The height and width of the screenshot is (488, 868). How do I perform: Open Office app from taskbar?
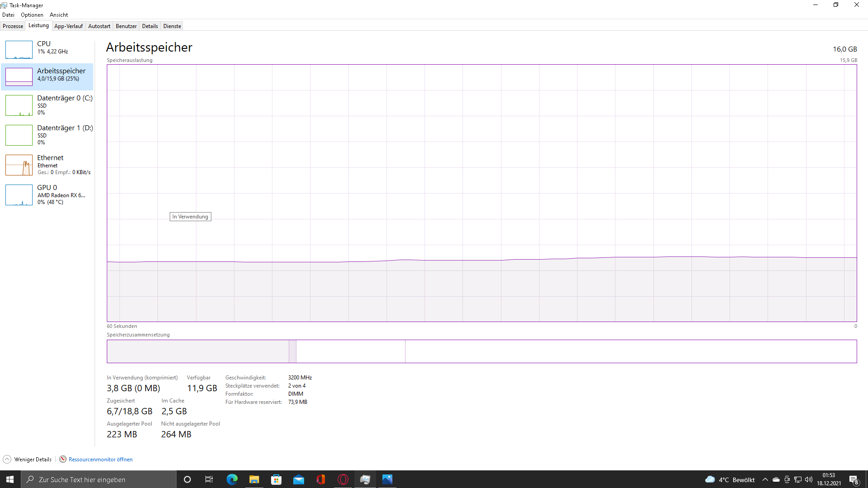pyautogui.click(x=320, y=479)
